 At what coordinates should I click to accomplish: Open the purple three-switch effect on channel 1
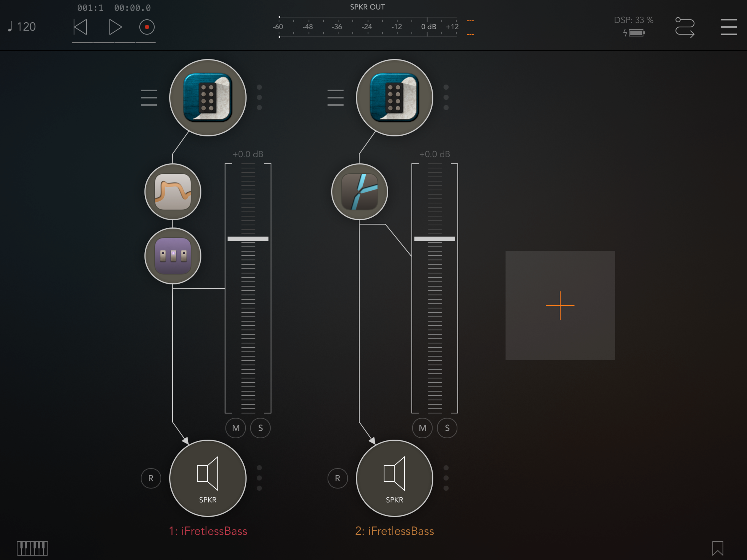point(173,256)
